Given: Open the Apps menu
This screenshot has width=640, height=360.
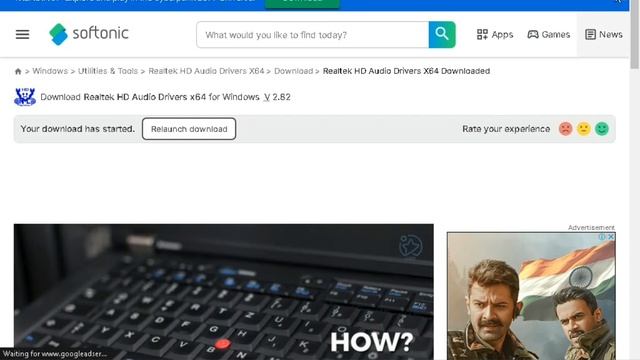Looking at the screenshot, I should 495,34.
